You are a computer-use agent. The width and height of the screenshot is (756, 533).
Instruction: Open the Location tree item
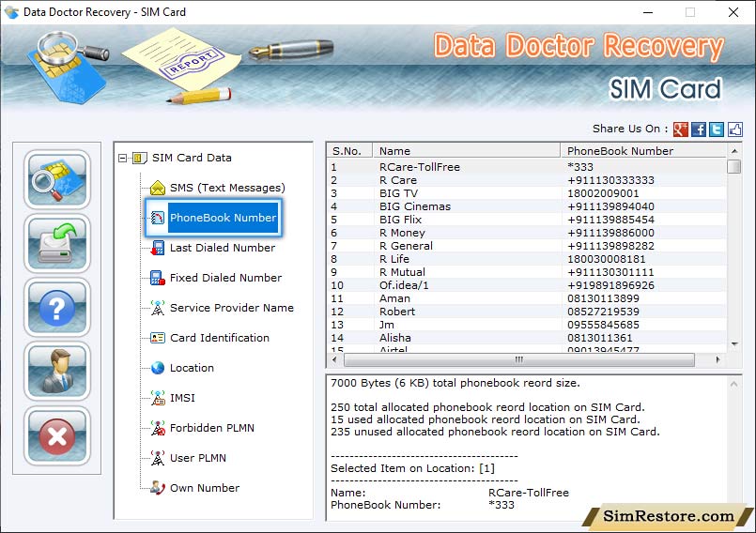click(192, 368)
